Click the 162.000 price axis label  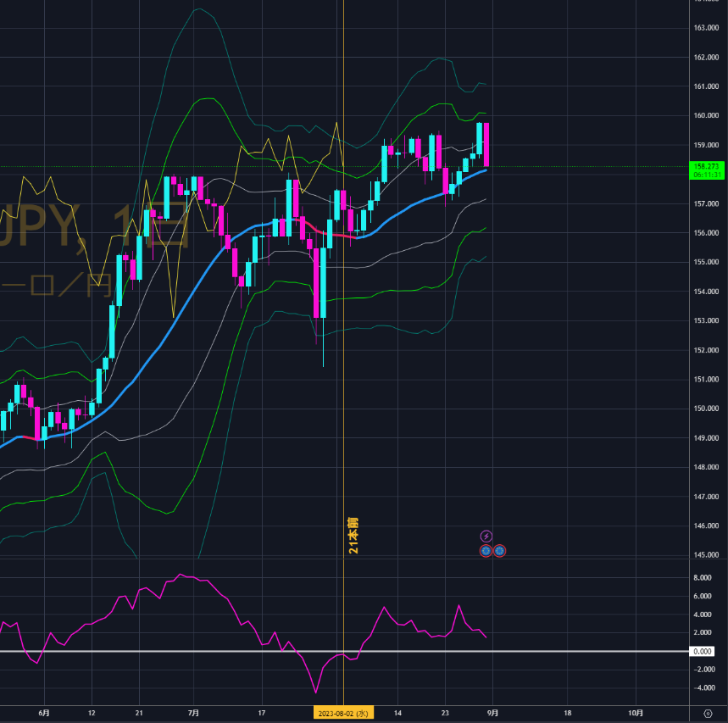click(x=706, y=57)
